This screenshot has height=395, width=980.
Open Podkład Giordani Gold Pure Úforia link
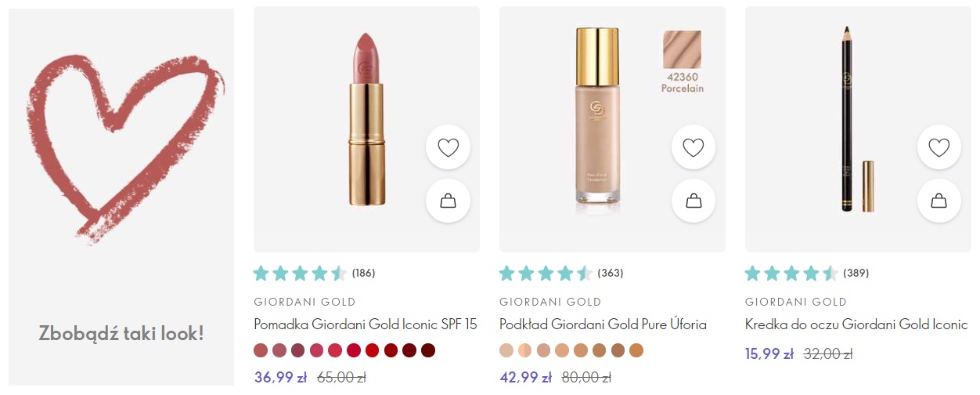coord(603,324)
